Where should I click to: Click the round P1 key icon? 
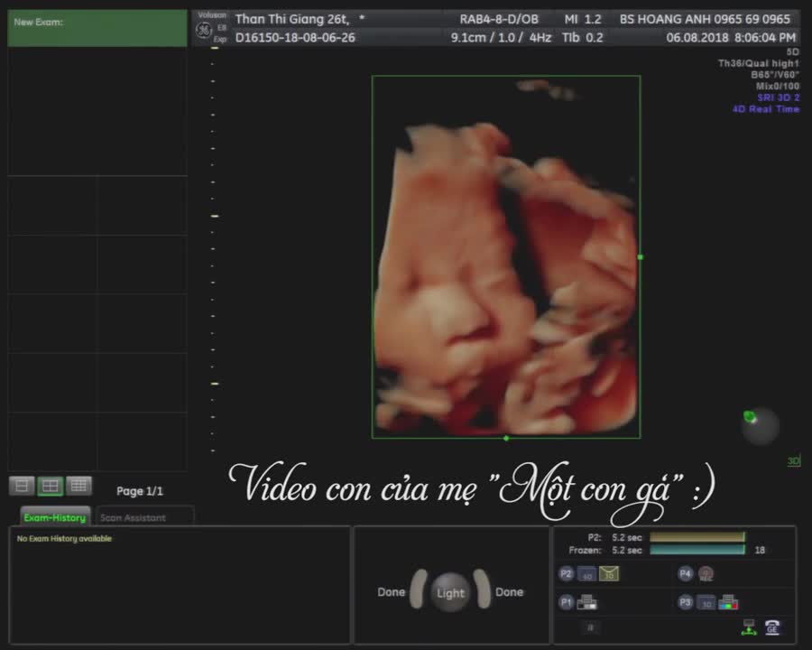pos(566,602)
